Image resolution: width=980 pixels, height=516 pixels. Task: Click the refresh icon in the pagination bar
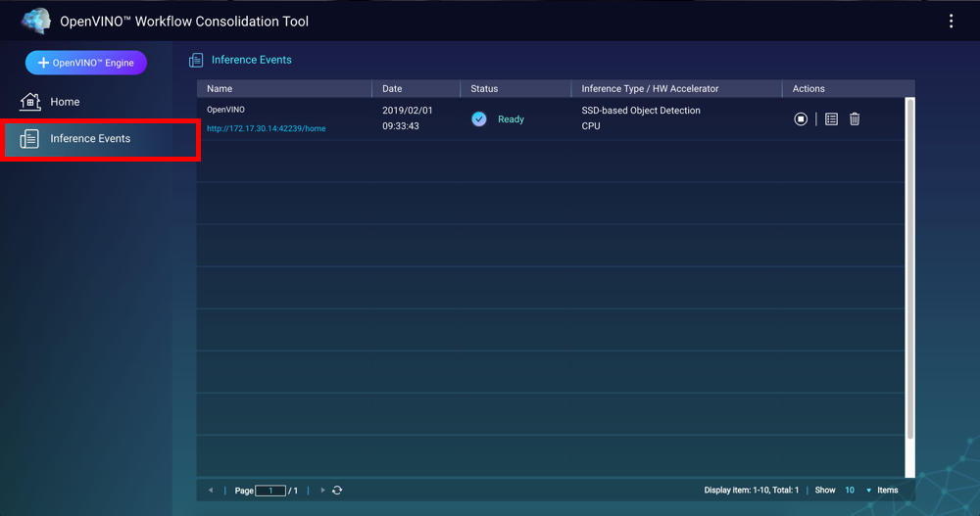click(x=337, y=491)
